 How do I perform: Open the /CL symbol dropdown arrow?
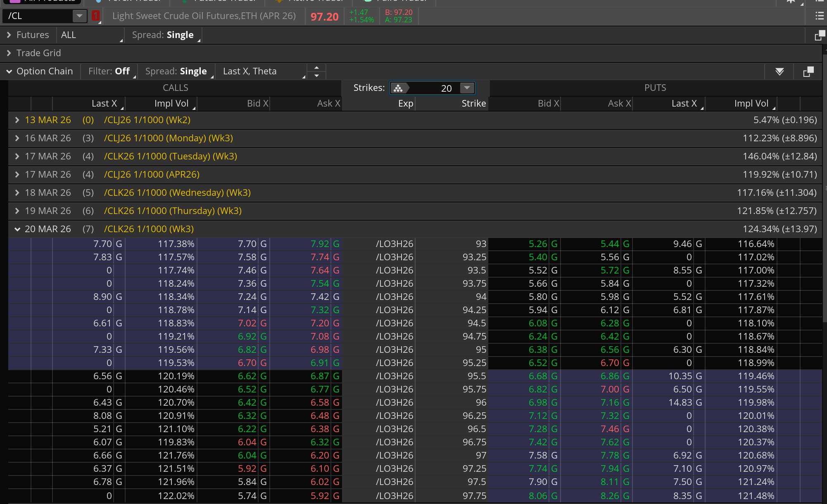click(79, 16)
